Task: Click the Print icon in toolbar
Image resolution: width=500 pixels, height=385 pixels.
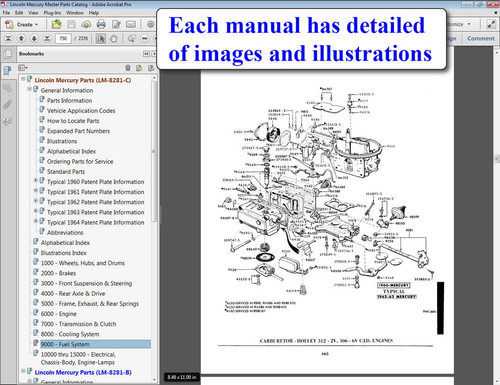Action: click(x=101, y=24)
